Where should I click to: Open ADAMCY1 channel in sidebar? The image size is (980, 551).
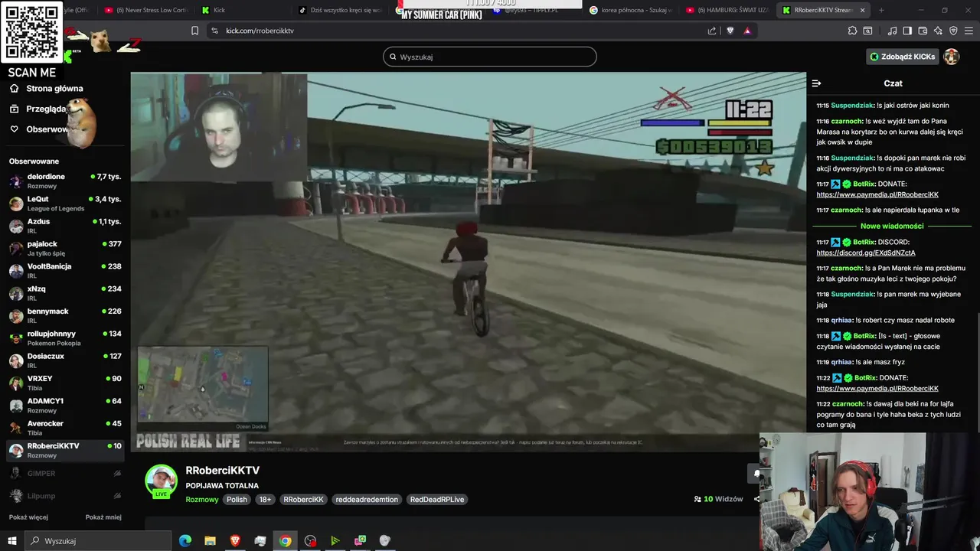(x=65, y=406)
